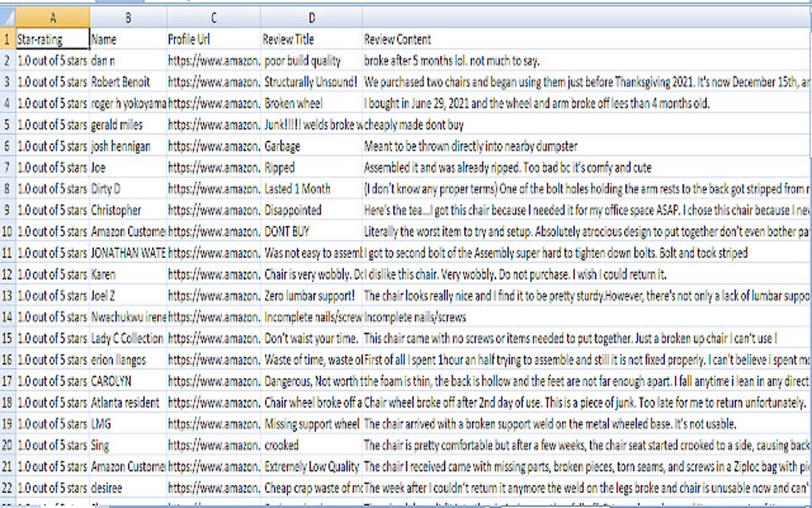
Task: Select column D header
Action: coord(311,18)
